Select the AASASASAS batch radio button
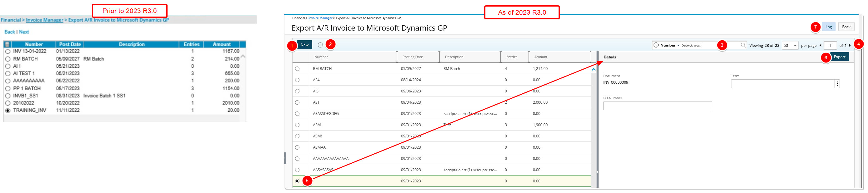This screenshot has height=193, width=868. [297, 170]
